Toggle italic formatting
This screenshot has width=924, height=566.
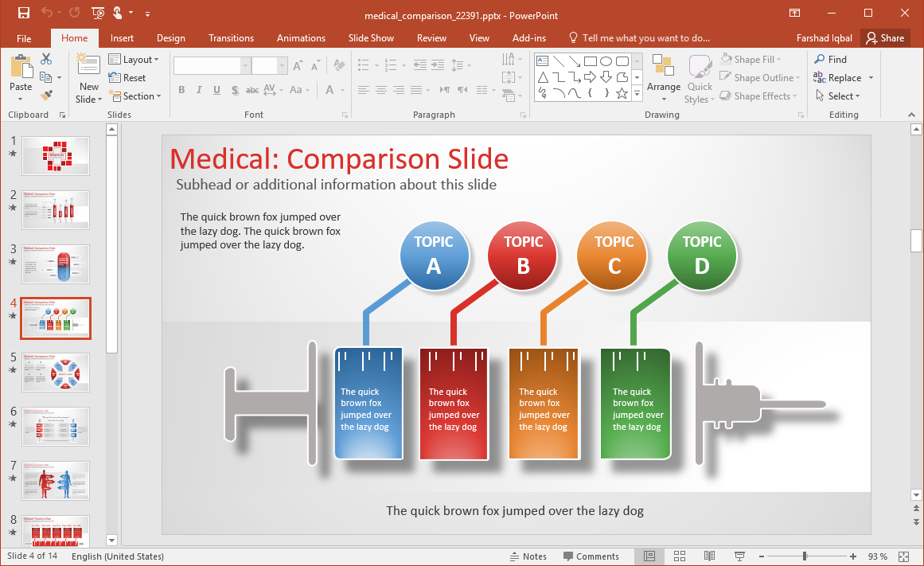coord(199,90)
